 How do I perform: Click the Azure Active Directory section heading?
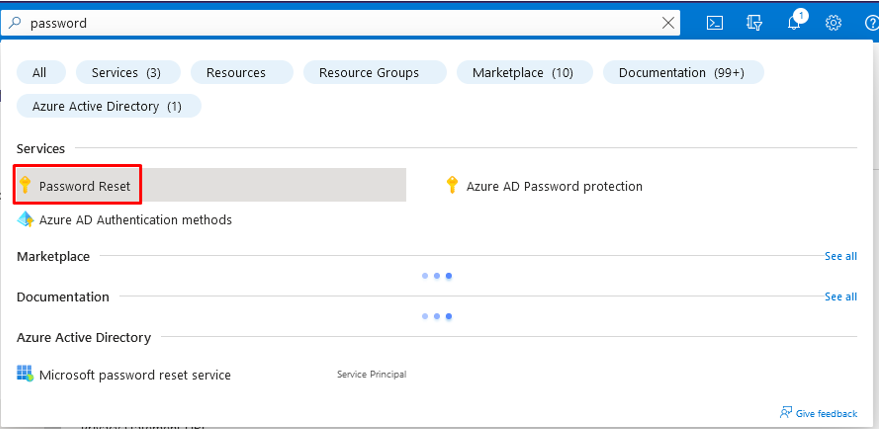(x=84, y=338)
